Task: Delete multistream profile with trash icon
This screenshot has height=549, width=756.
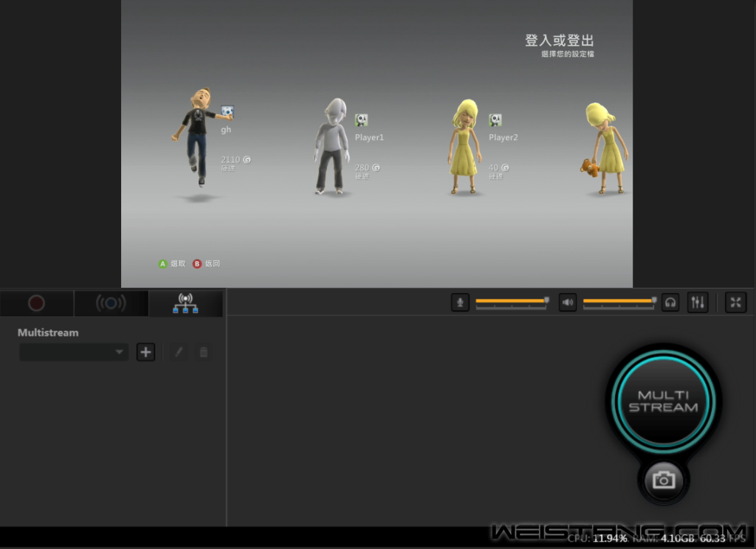Action: 204,352
